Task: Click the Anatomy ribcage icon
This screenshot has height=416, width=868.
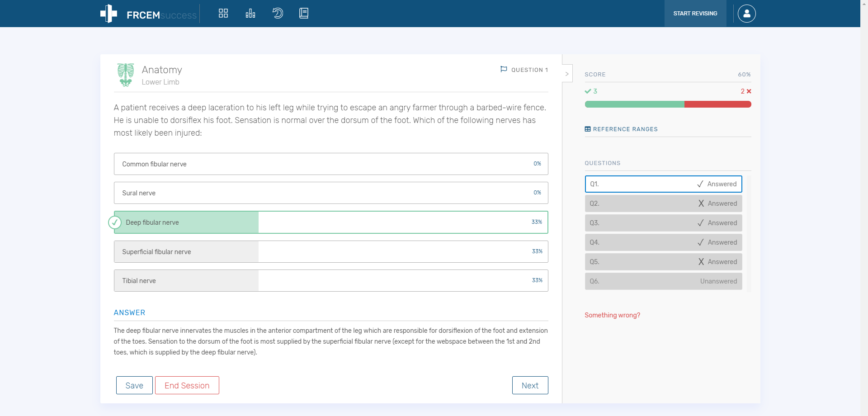Action: click(x=126, y=75)
